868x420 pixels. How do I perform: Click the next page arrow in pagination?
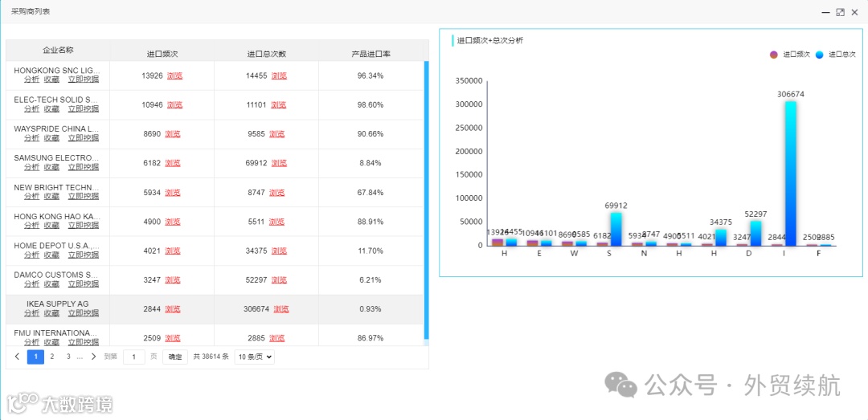[x=93, y=357]
